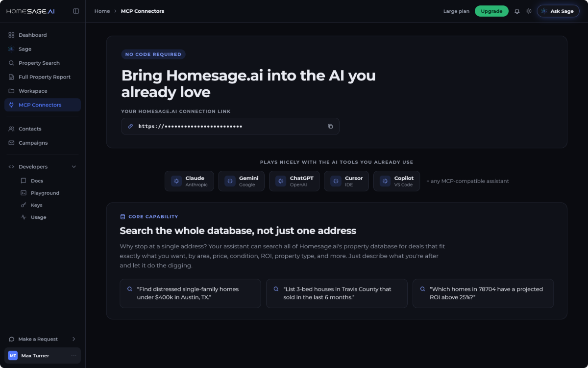Image resolution: width=588 pixels, height=368 pixels.
Task: Click the Usage activity icon
Action: click(23, 217)
